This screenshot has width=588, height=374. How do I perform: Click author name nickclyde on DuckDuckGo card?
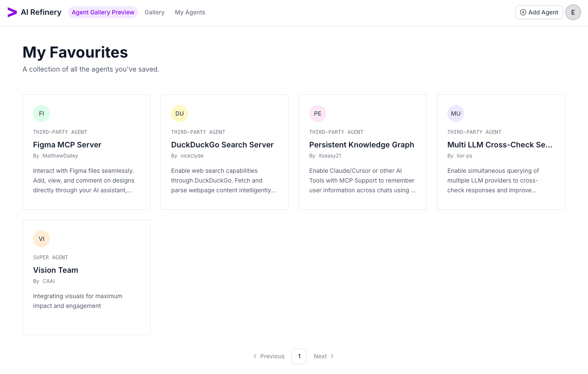[x=192, y=155]
